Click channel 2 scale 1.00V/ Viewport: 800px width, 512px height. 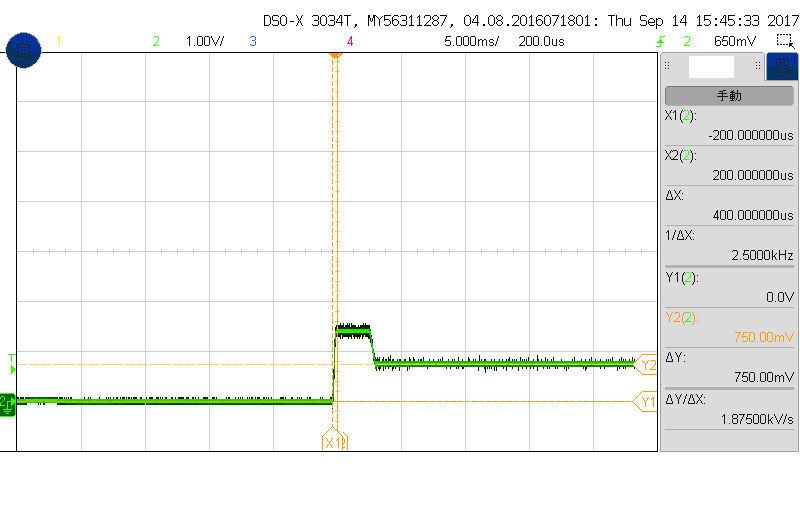pos(205,41)
